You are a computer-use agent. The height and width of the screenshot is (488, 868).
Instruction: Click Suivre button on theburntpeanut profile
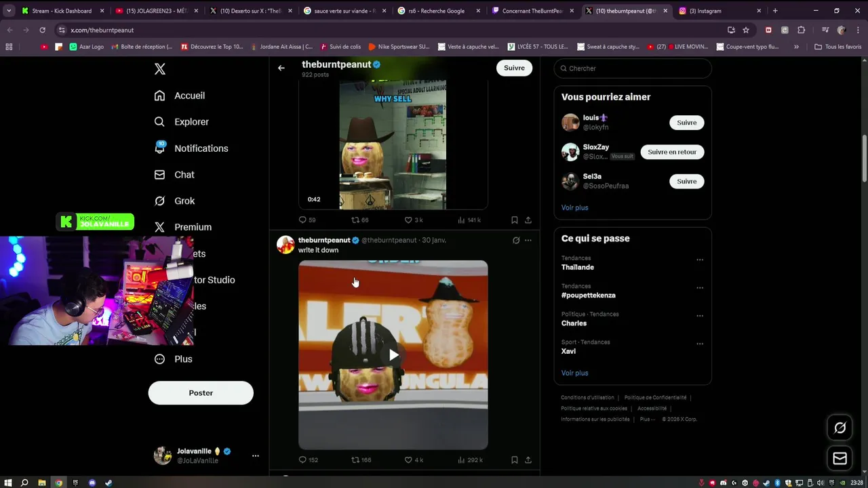[x=514, y=68]
